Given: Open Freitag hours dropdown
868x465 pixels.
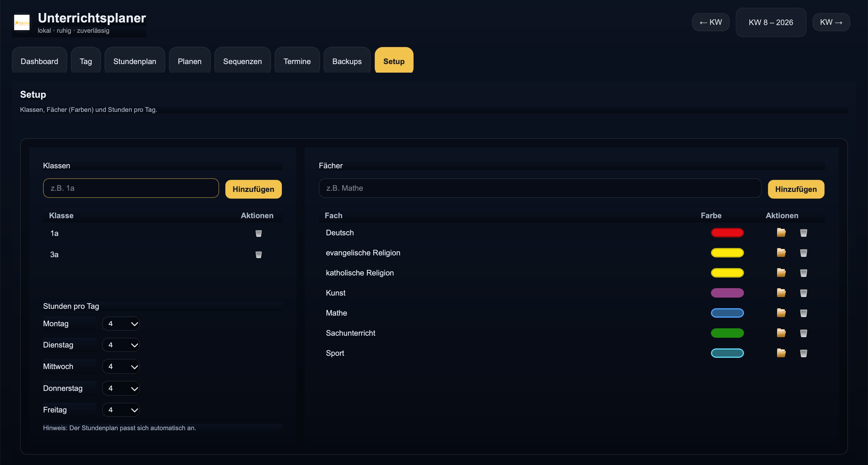Looking at the screenshot, I should tap(121, 410).
